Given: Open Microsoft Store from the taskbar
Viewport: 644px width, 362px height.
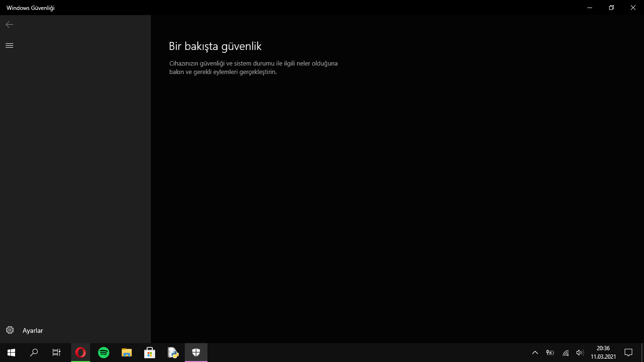Looking at the screenshot, I should (150, 353).
